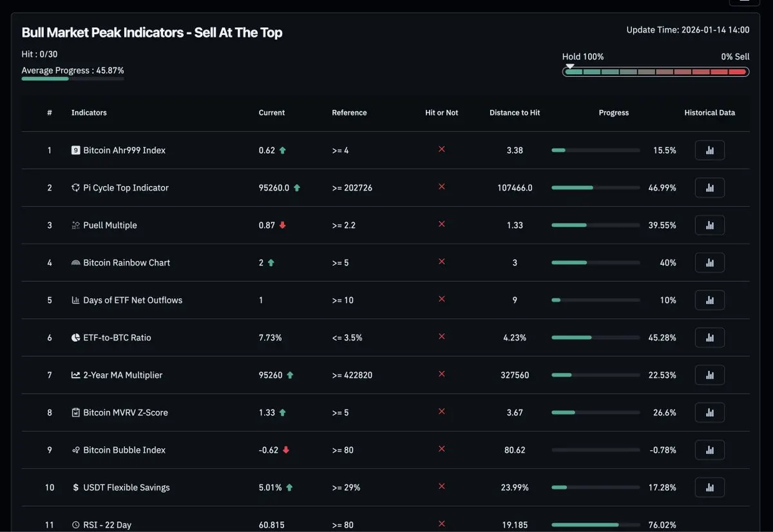Viewport: 773px width, 532px height.
Task: Open historical data chart for Bitcoin Ahr999 Index
Action: pos(709,150)
